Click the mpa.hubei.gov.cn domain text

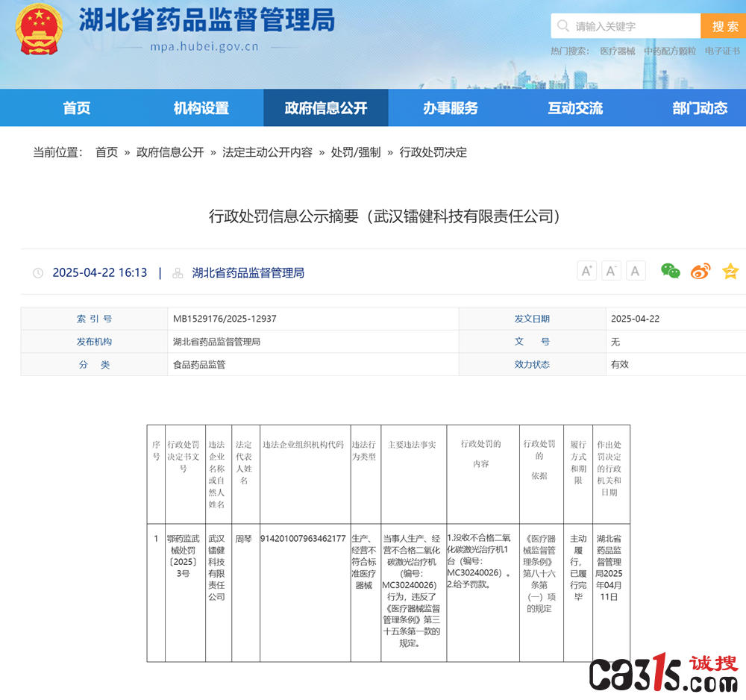tap(204, 46)
